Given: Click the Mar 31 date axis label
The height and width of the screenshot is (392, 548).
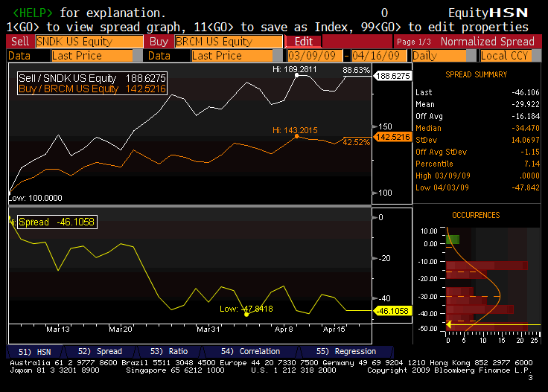Looking at the screenshot, I should pyautogui.click(x=208, y=330).
